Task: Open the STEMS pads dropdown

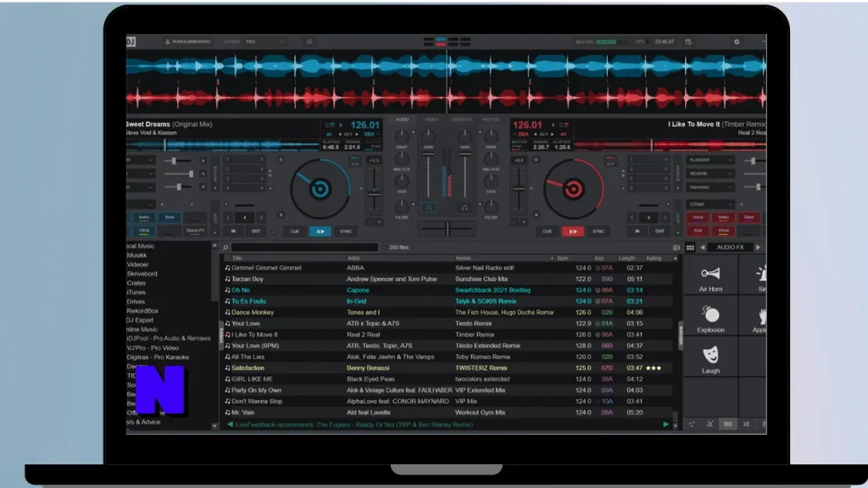Action: [x=710, y=204]
